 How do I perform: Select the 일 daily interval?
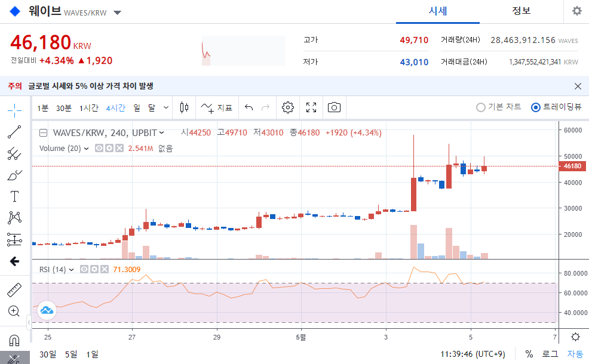pyautogui.click(x=137, y=108)
